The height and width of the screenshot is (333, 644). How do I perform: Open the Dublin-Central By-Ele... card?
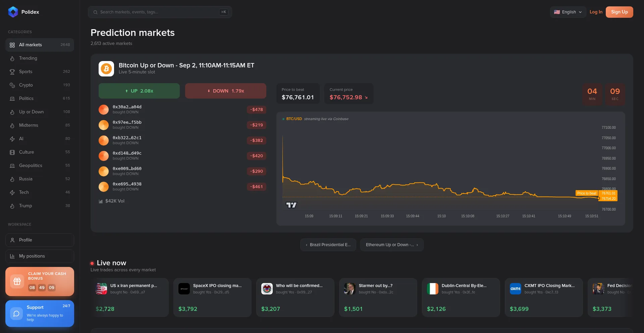(461, 297)
